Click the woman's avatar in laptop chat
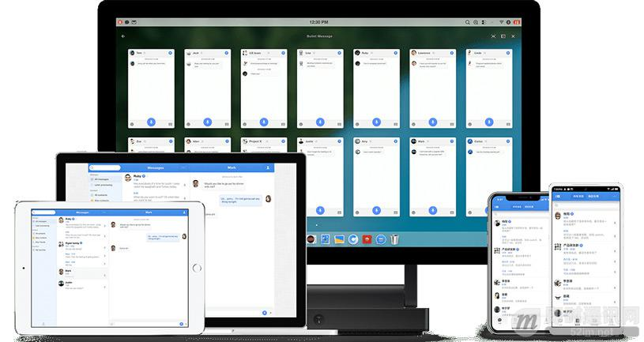Screen dimensions: 644x342 (x=268, y=199)
